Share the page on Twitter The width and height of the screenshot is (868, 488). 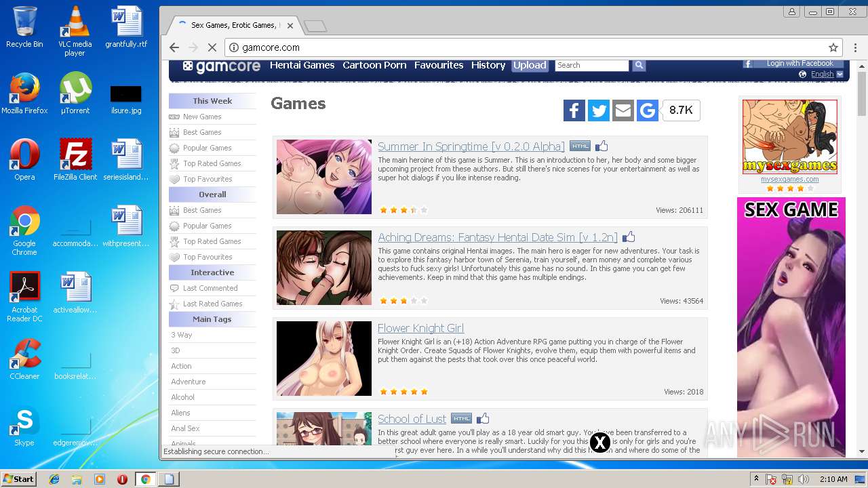pyautogui.click(x=599, y=110)
